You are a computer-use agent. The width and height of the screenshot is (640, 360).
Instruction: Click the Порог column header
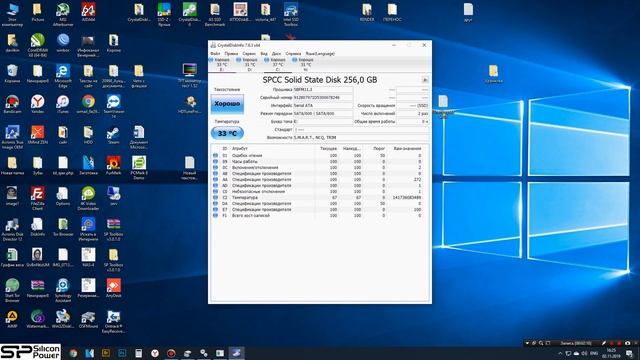pos(375,149)
